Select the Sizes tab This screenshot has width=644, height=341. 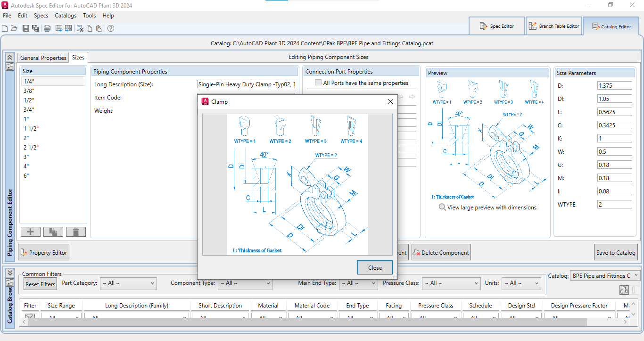tap(78, 58)
